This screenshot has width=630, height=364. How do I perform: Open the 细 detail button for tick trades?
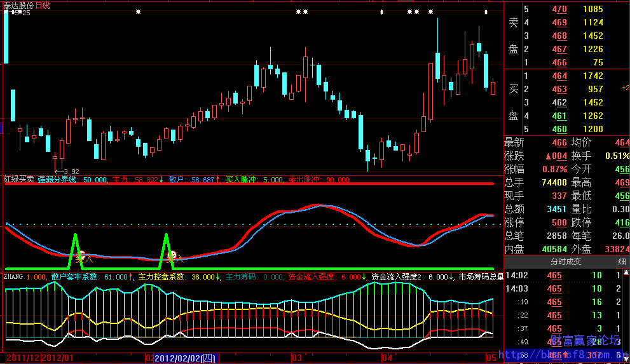coord(620,262)
